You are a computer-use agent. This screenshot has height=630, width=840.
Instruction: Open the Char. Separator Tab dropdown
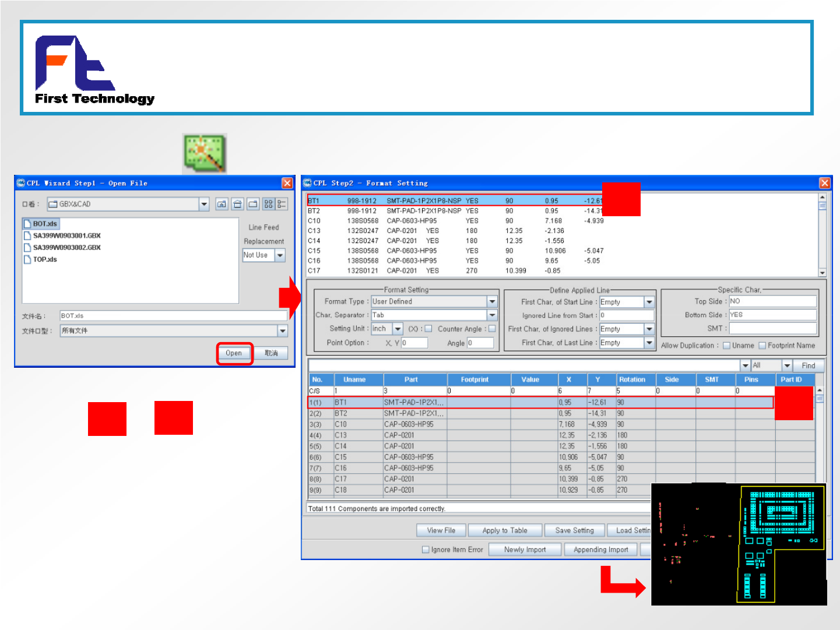click(x=493, y=315)
